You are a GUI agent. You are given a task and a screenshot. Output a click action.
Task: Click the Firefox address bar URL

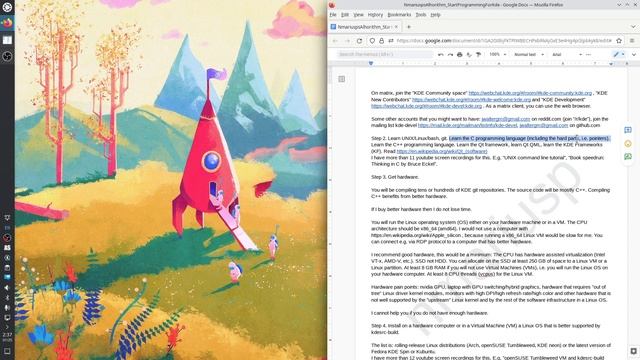pyautogui.click(x=504, y=41)
